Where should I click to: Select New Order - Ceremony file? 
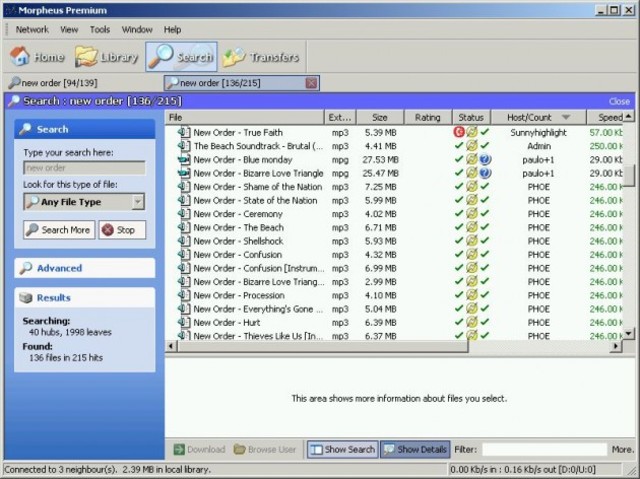[x=238, y=214]
